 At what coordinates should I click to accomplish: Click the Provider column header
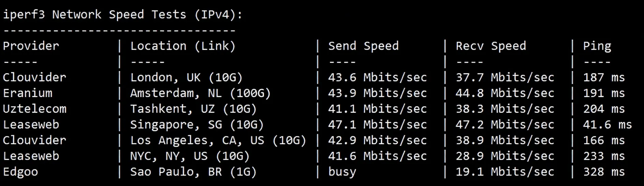[x=31, y=46]
